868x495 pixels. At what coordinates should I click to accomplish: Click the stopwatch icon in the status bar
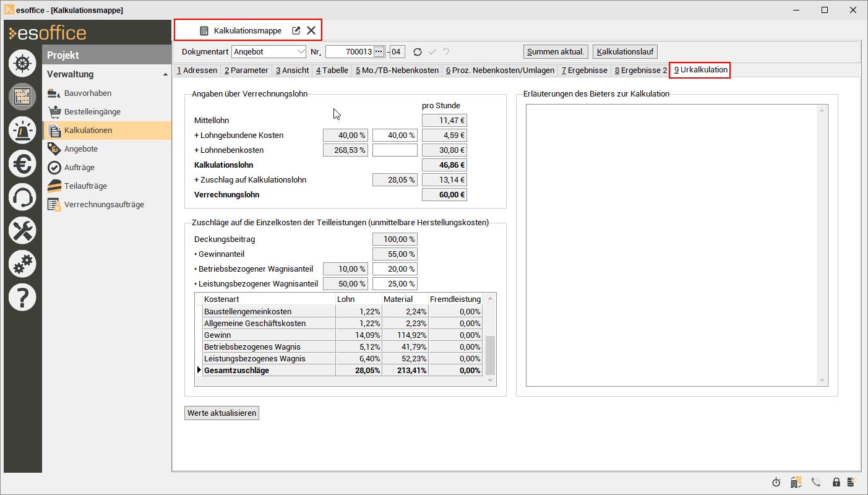pos(776,482)
